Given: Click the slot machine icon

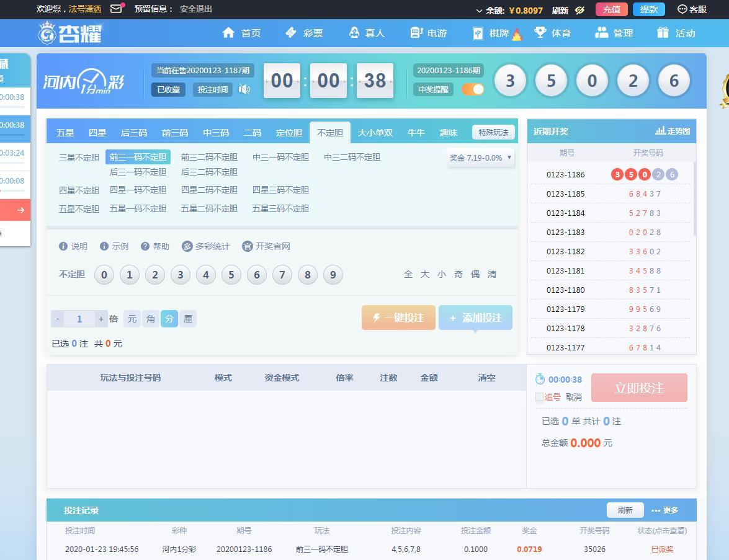Looking at the screenshot, I should (x=416, y=32).
